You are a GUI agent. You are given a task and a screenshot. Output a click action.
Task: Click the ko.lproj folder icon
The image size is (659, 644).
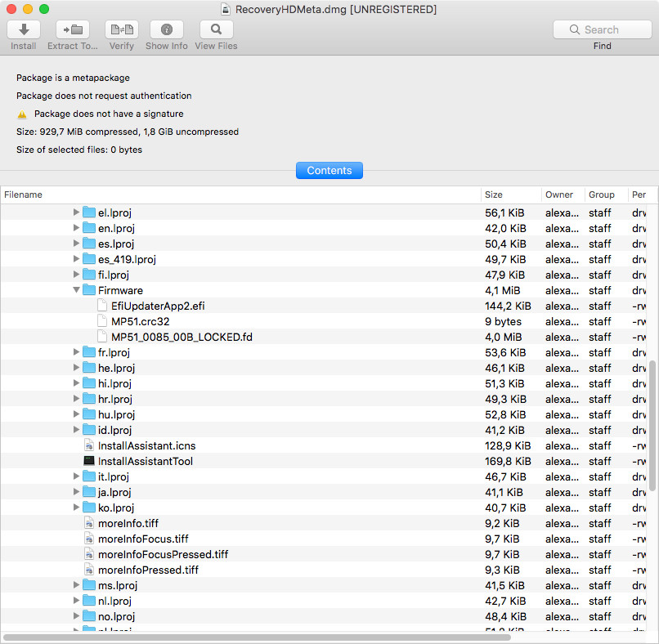pos(89,508)
